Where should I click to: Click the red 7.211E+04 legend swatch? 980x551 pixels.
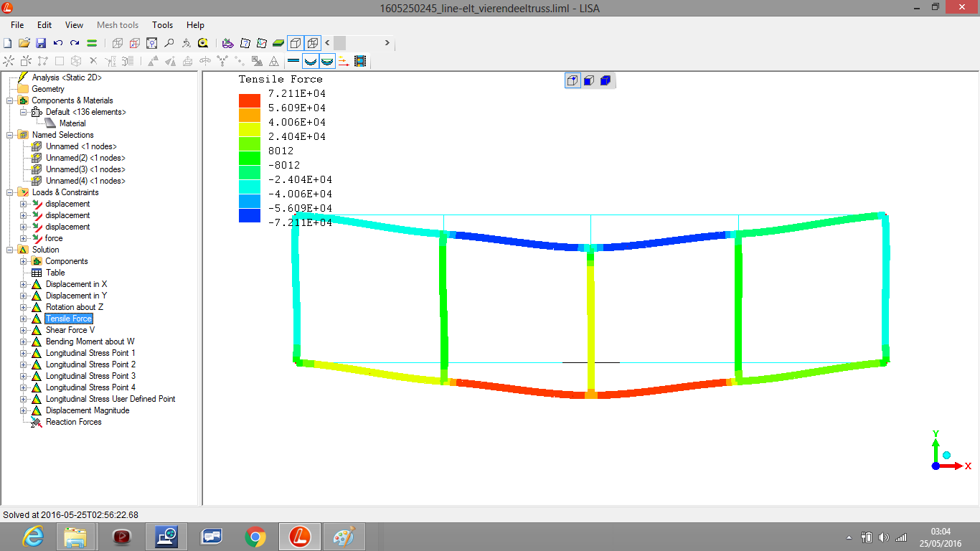coord(249,100)
